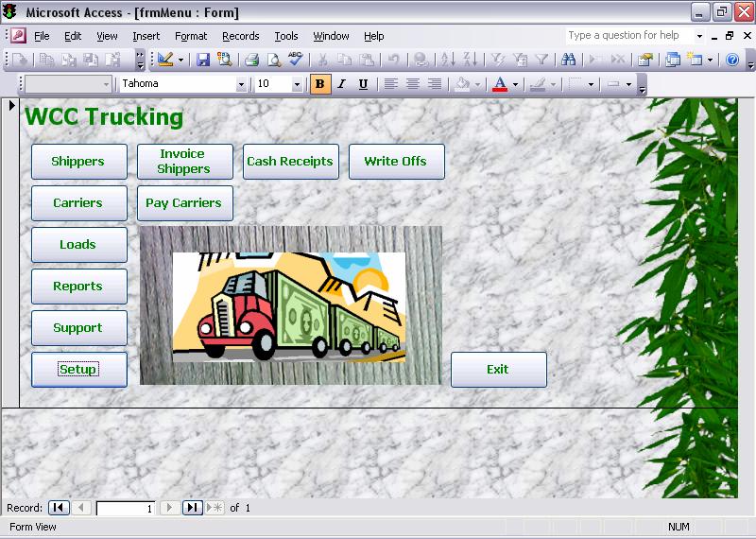Click the Save toolbar icon
The width and height of the screenshot is (756, 539).
(x=203, y=60)
